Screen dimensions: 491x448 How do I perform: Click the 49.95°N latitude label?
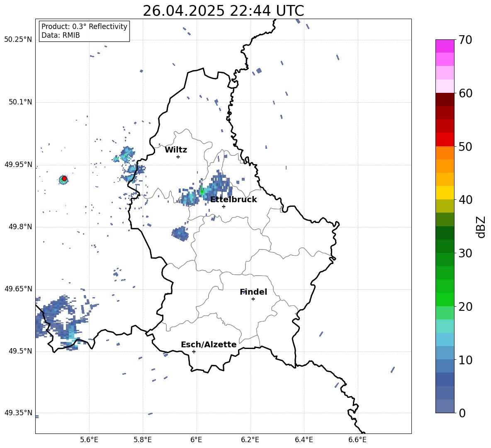pyautogui.click(x=18, y=165)
